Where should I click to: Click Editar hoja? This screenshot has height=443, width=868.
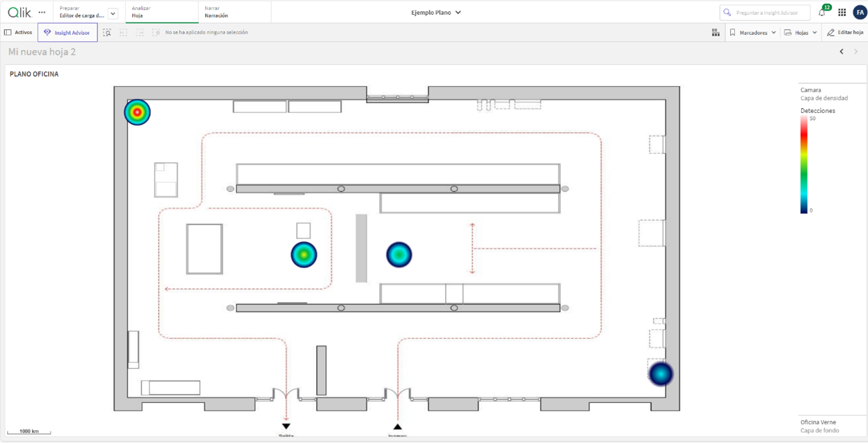tap(845, 32)
